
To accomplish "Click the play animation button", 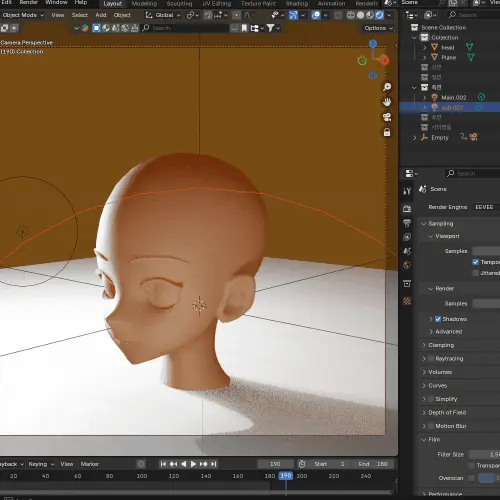I will pos(193,464).
